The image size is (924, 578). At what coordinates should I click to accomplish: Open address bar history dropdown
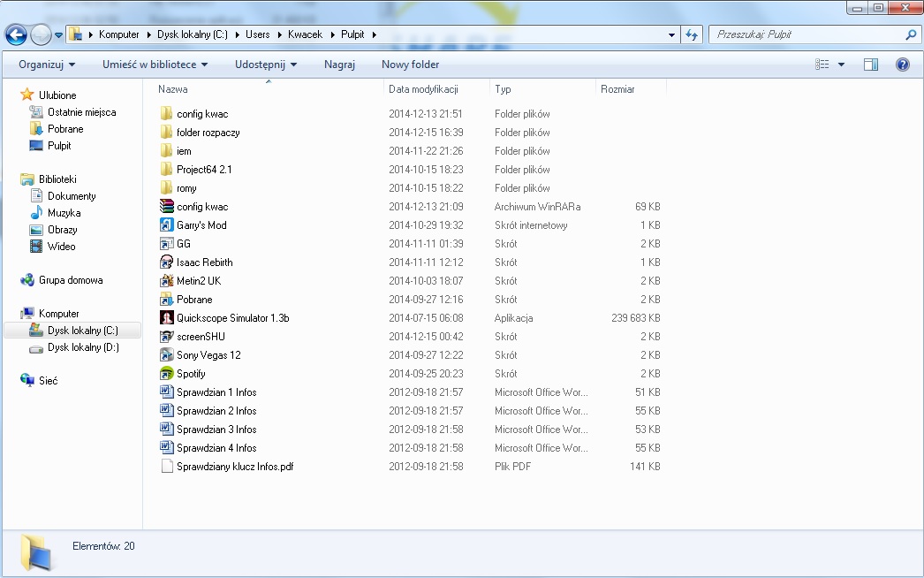tap(671, 34)
